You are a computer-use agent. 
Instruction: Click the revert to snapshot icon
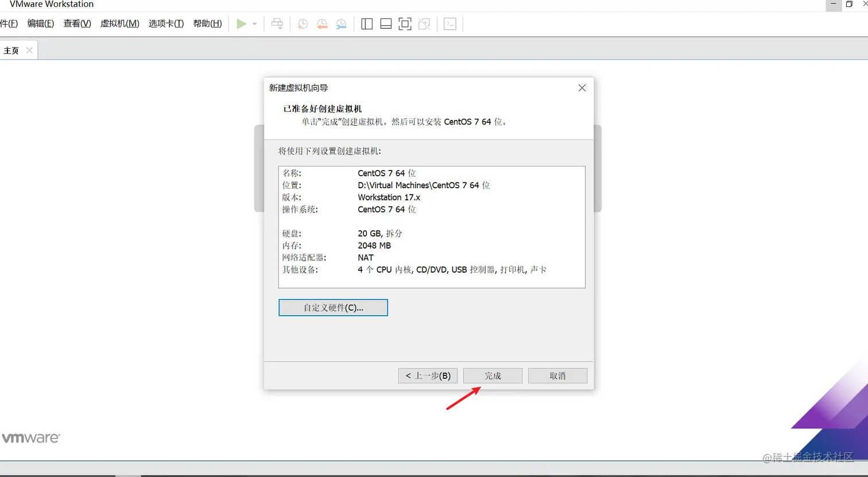pos(322,24)
